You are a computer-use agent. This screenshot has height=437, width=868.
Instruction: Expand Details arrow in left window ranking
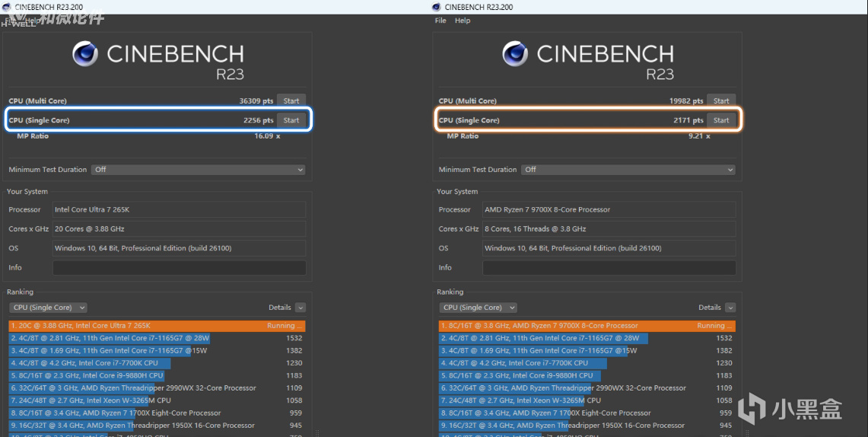click(x=300, y=308)
